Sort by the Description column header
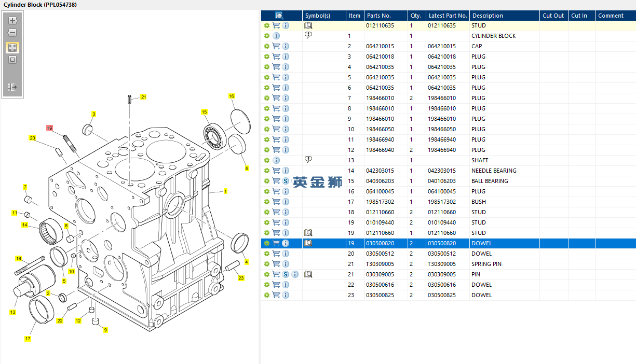Image resolution: width=636 pixels, height=364 pixels. (x=487, y=16)
